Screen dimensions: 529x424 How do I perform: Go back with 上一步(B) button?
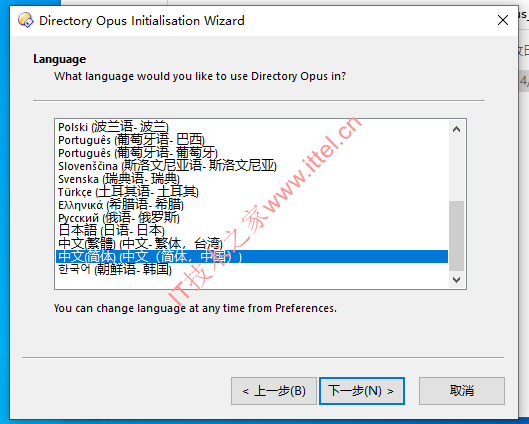pos(274,391)
